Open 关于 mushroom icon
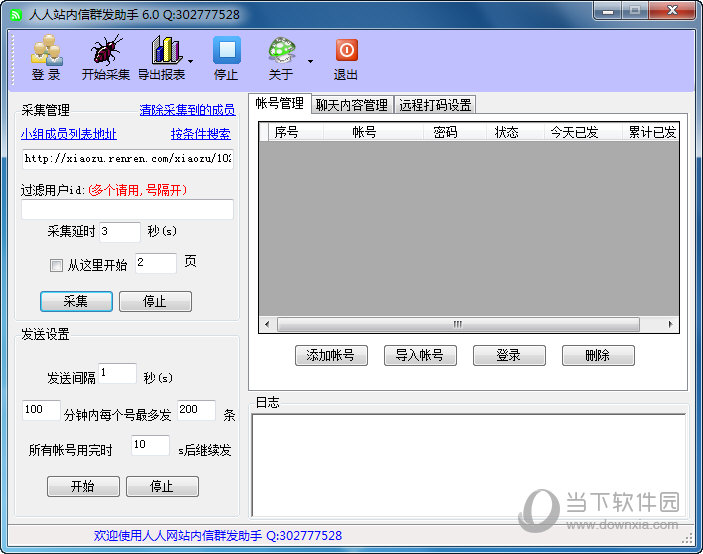The height and width of the screenshot is (554, 703). 282,49
